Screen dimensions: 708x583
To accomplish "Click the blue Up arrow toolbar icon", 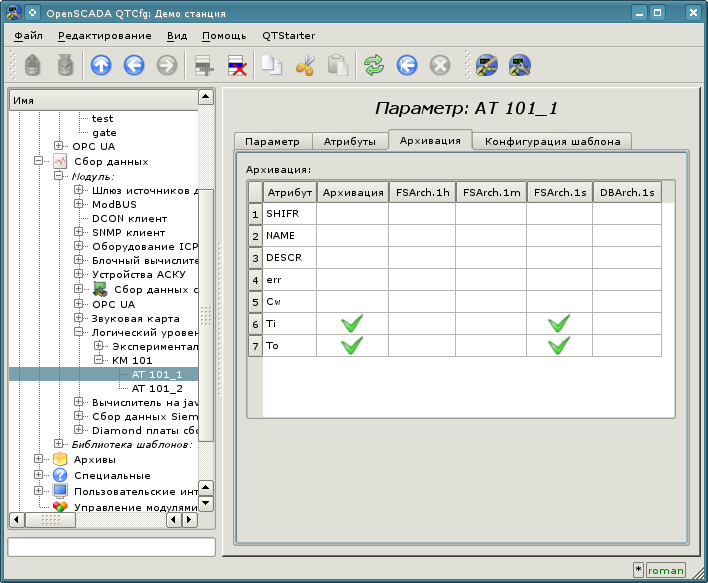I will (x=101, y=66).
